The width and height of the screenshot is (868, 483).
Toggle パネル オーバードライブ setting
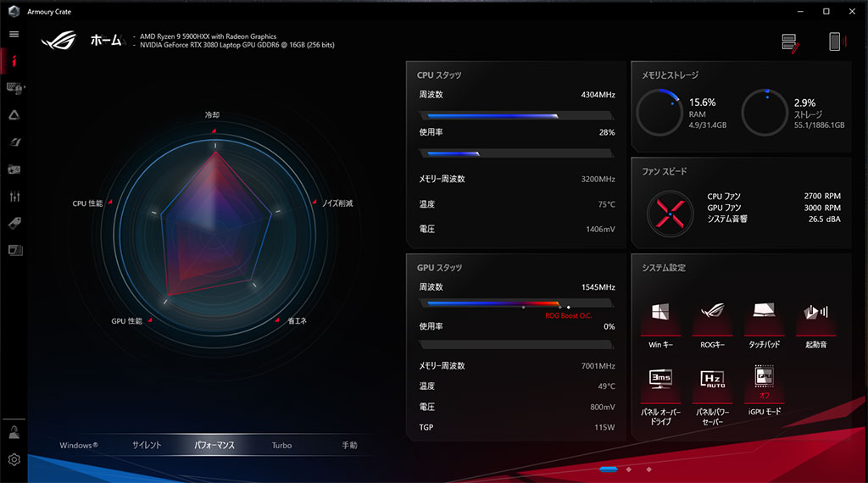pos(660,397)
